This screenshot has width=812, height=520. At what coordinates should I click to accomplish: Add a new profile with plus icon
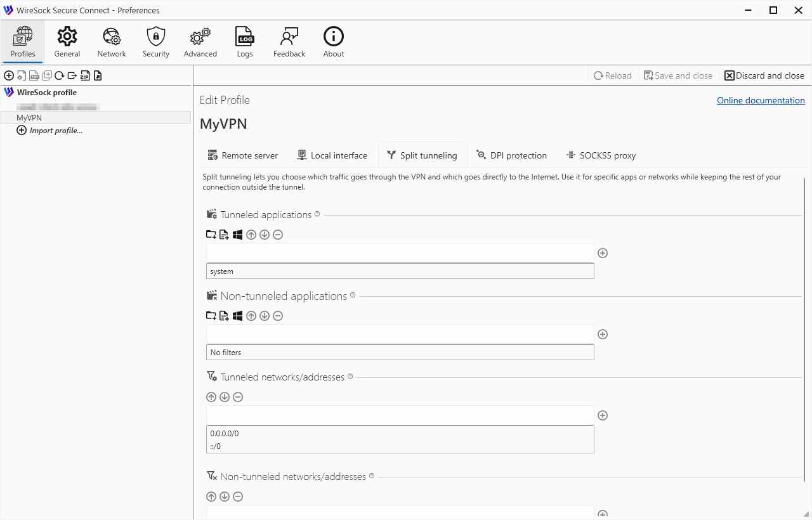9,75
